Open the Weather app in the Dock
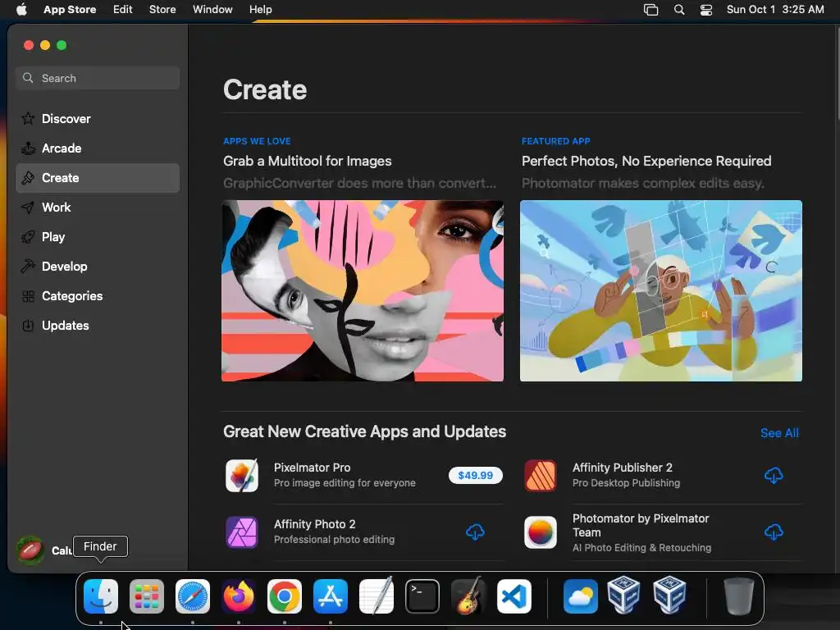 tap(581, 596)
